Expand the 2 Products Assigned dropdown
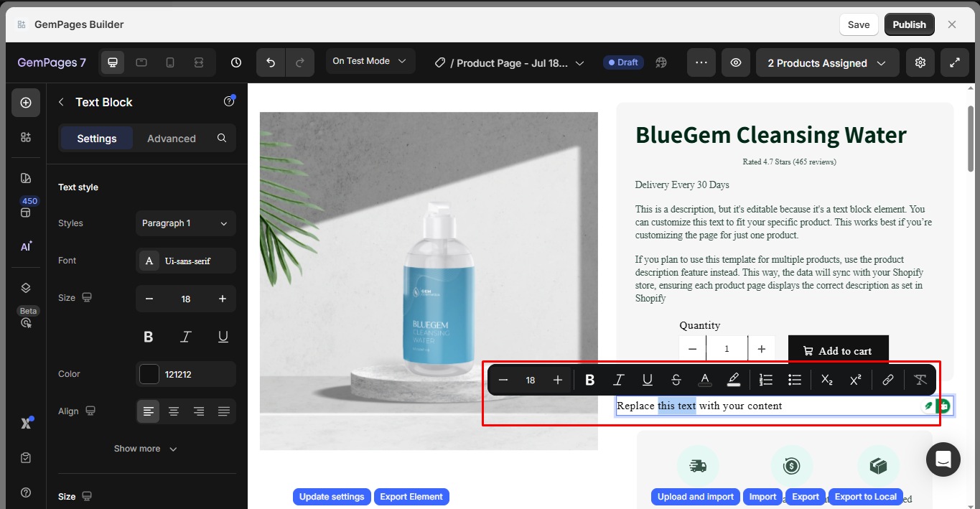Screen dimensions: 980x509 (x=827, y=63)
